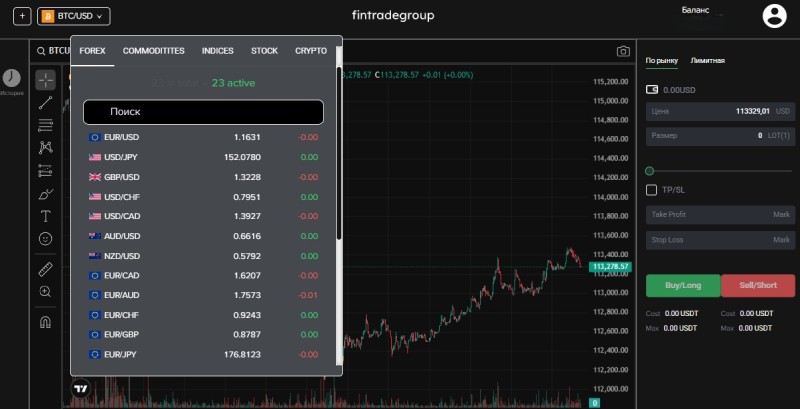
Task: Open the emoji sticker tool
Action: click(x=45, y=239)
